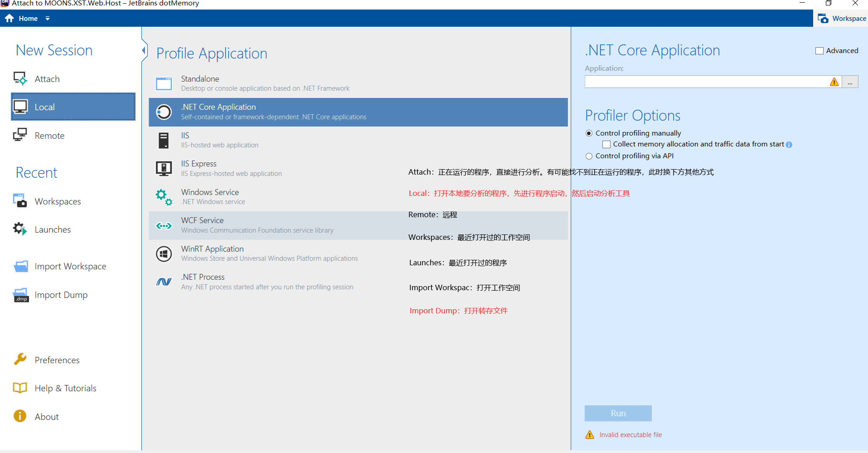Select WinRT Application profile option
This screenshot has width=868, height=453.
pyautogui.click(x=358, y=253)
